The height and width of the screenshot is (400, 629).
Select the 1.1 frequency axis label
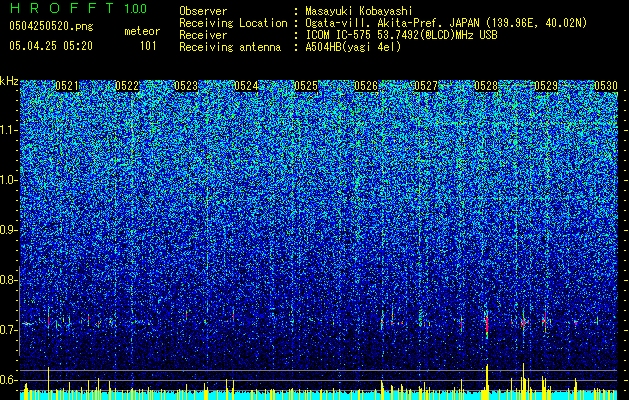(x=8, y=130)
